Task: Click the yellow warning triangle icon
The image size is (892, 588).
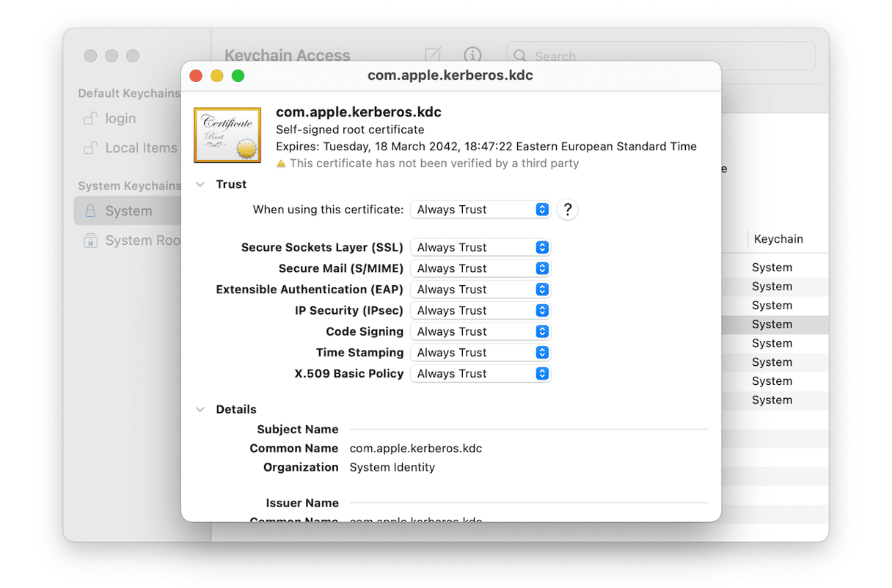Action: pos(281,163)
